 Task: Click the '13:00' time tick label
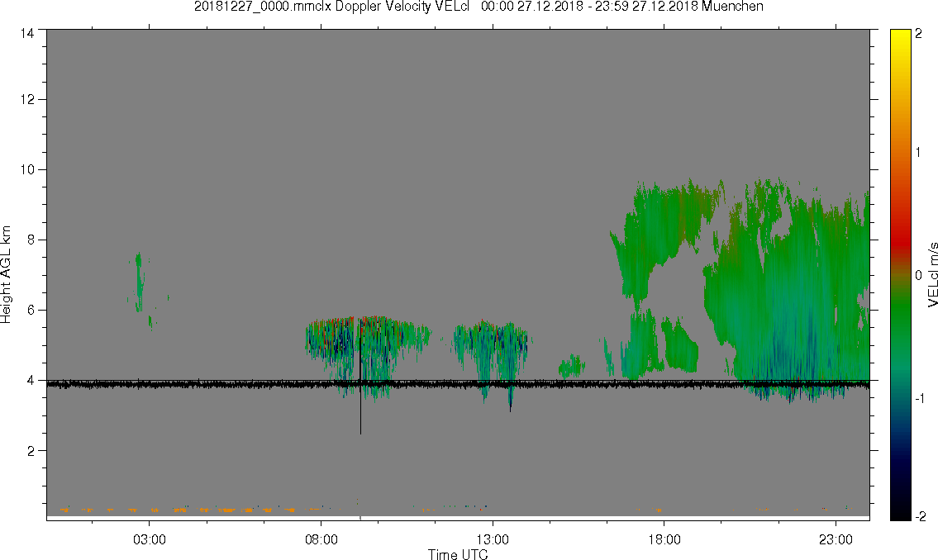pyautogui.click(x=493, y=539)
